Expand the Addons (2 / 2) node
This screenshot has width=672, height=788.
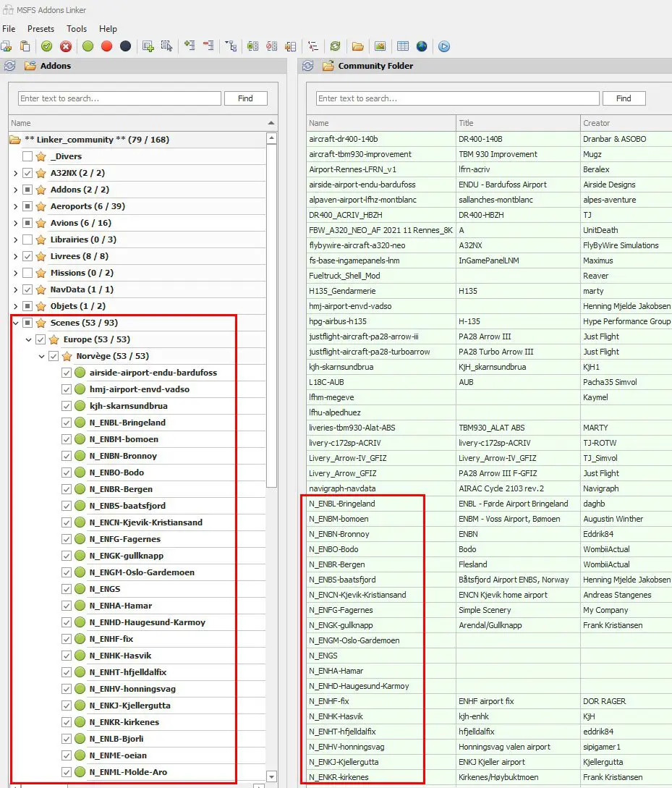16,190
